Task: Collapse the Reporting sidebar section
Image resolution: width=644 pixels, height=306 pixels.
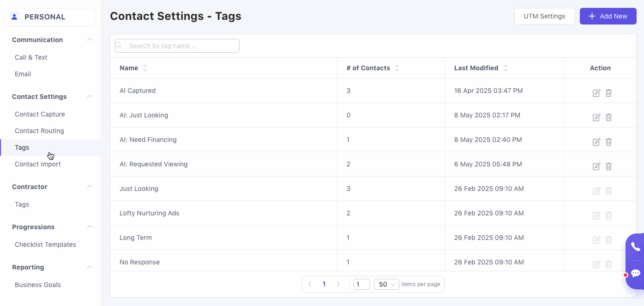Action: pos(90,267)
